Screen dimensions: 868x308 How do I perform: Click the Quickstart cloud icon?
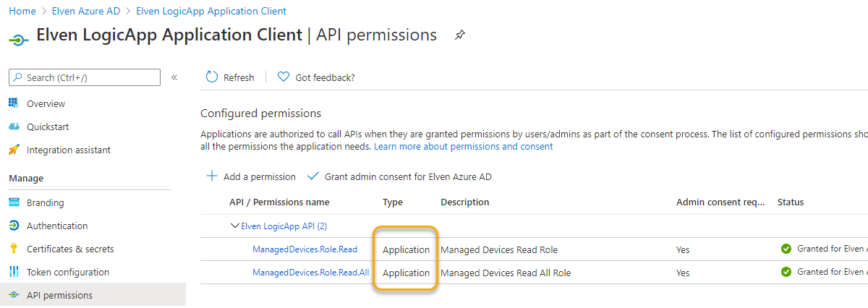(x=14, y=127)
